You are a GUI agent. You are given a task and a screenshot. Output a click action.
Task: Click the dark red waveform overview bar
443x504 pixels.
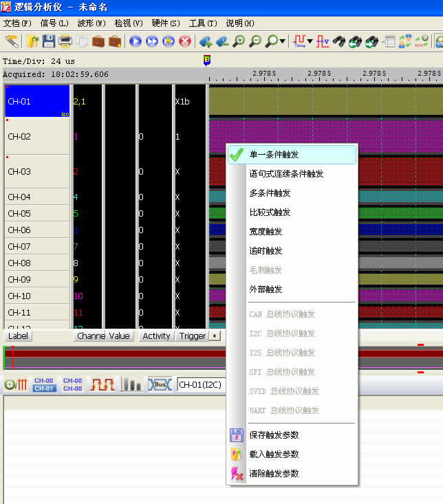pyautogui.click(x=115, y=354)
